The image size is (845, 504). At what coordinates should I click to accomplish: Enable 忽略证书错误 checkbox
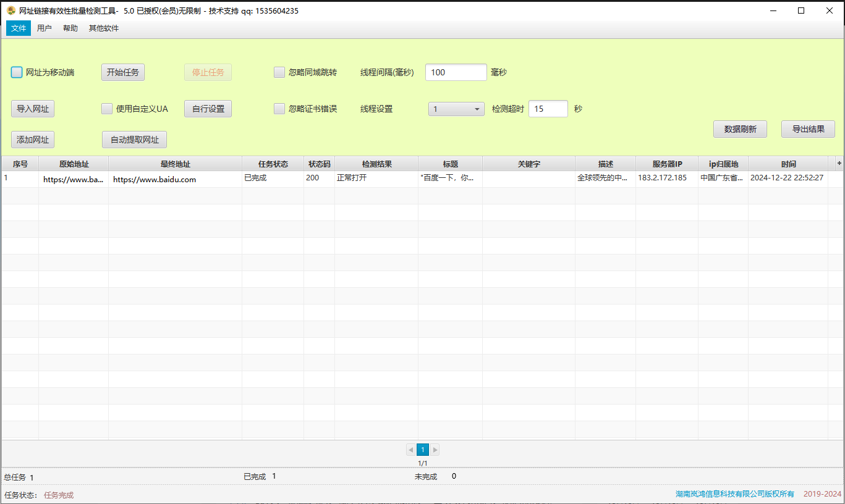279,109
